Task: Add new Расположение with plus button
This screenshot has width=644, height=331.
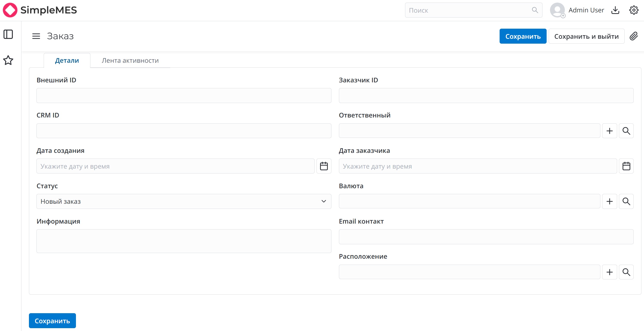Action: click(609, 272)
